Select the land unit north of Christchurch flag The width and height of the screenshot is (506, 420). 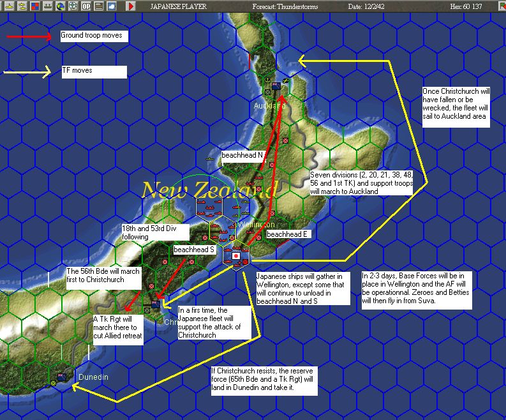[151, 286]
